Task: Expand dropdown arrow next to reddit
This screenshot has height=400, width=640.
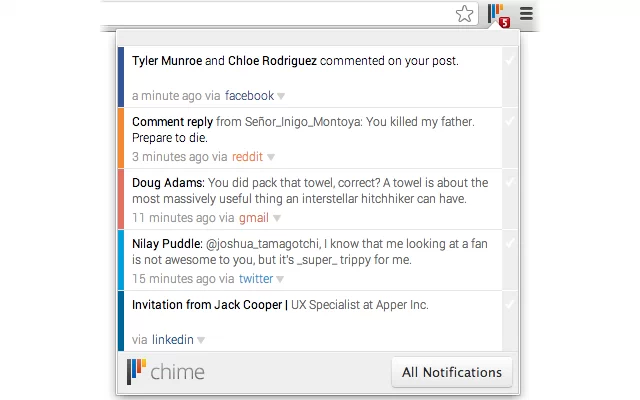Action: point(271,157)
